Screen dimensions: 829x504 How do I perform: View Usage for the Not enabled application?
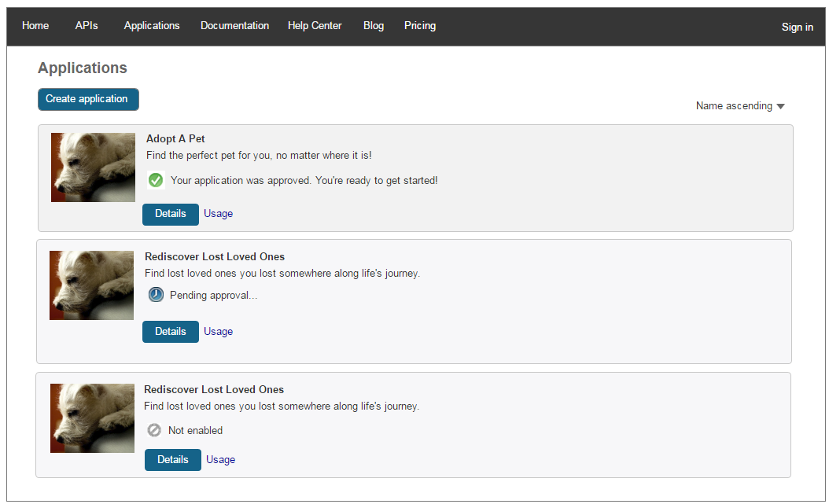(x=220, y=460)
